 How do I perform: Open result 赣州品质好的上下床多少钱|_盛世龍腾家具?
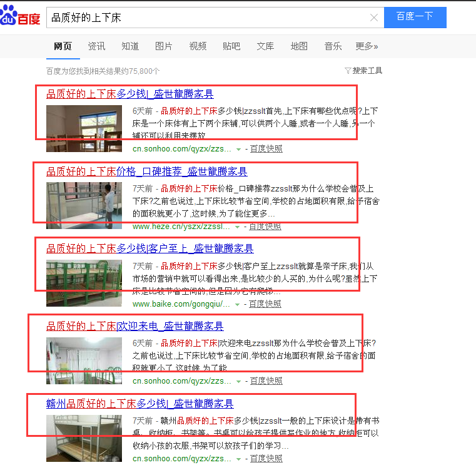click(x=140, y=404)
